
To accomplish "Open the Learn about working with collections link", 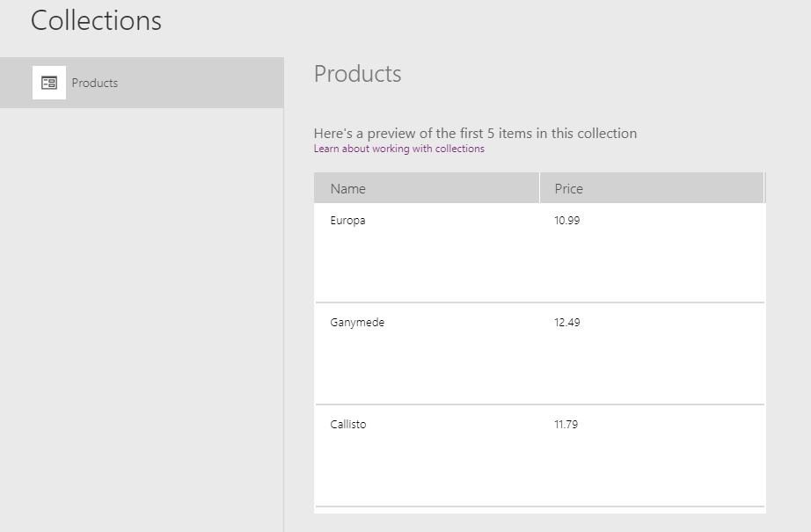I will tap(398, 149).
